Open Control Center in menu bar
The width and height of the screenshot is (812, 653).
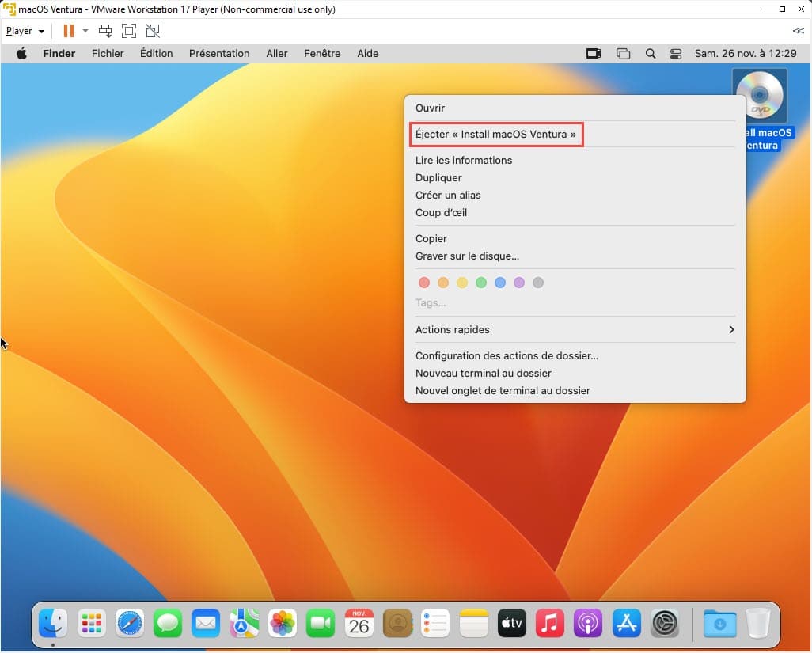coord(676,54)
